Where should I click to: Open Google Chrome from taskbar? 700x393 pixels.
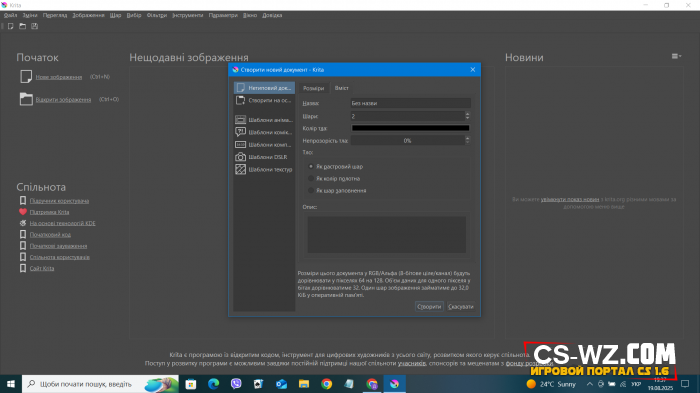pyautogui.click(x=326, y=384)
